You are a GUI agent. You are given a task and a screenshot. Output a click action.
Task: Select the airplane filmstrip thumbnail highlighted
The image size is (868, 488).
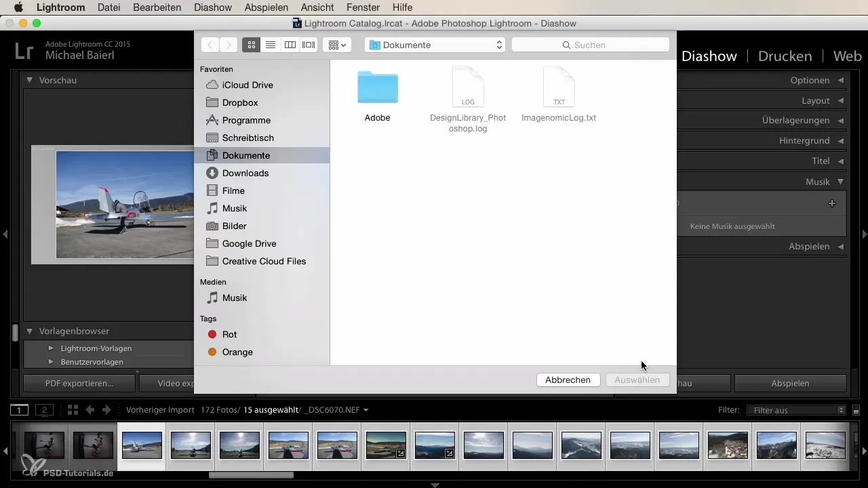pyautogui.click(x=142, y=445)
